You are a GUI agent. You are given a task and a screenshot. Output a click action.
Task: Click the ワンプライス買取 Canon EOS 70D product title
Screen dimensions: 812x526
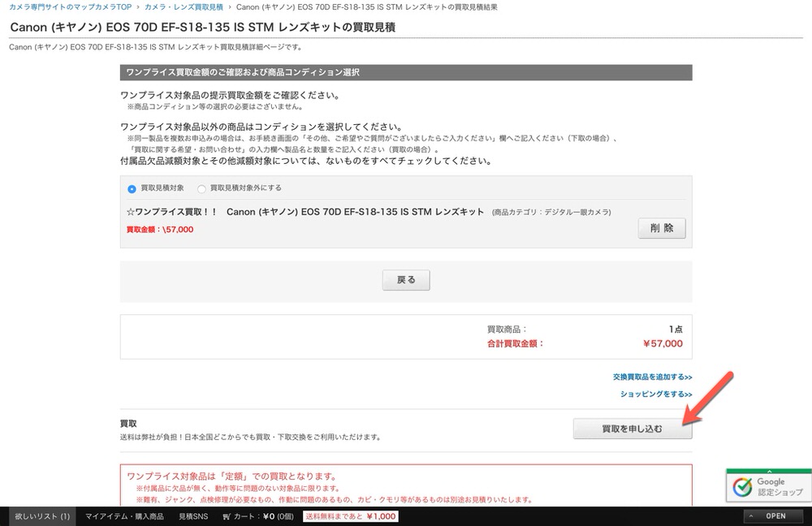click(x=305, y=212)
